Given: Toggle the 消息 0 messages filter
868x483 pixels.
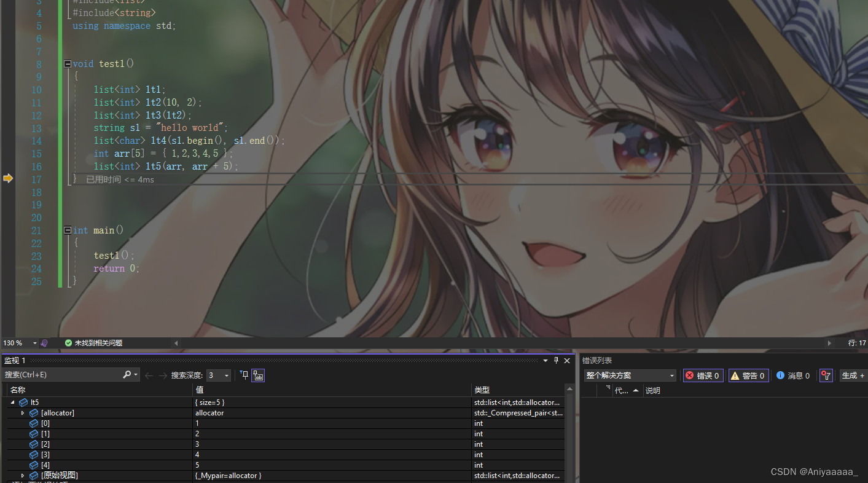Looking at the screenshot, I should coord(793,375).
